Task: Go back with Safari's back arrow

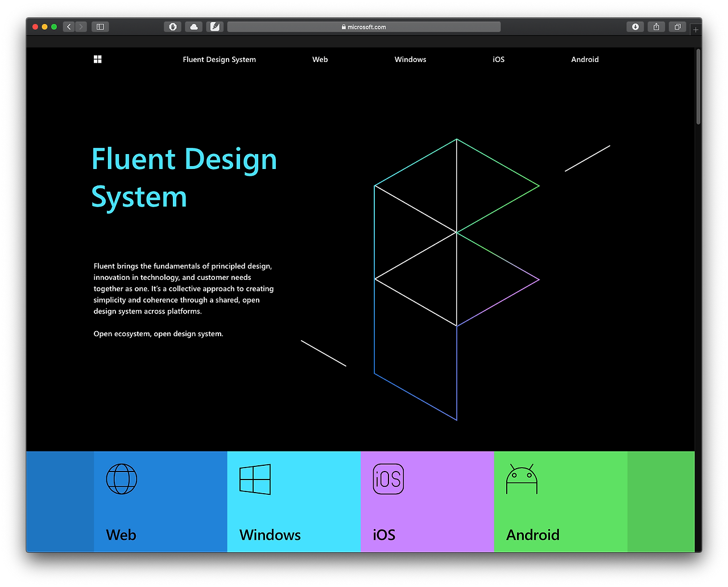Action: tap(69, 27)
